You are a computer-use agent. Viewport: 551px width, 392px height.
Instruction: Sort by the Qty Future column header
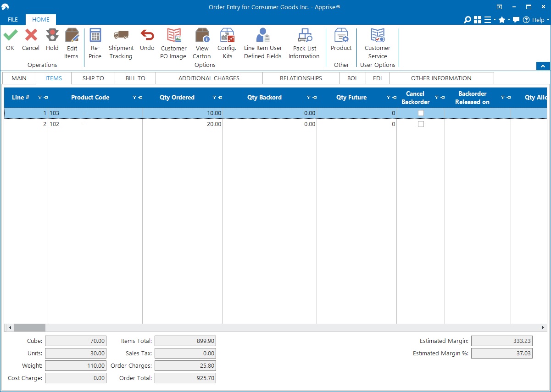point(351,98)
